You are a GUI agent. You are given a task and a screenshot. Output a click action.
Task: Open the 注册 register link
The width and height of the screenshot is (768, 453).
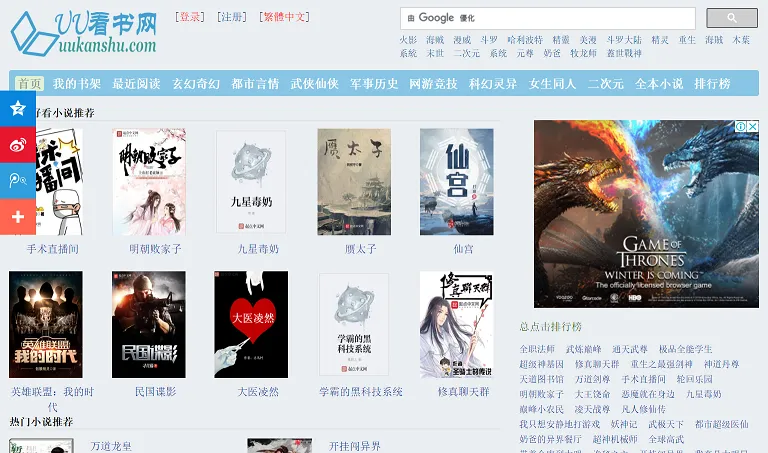click(232, 17)
